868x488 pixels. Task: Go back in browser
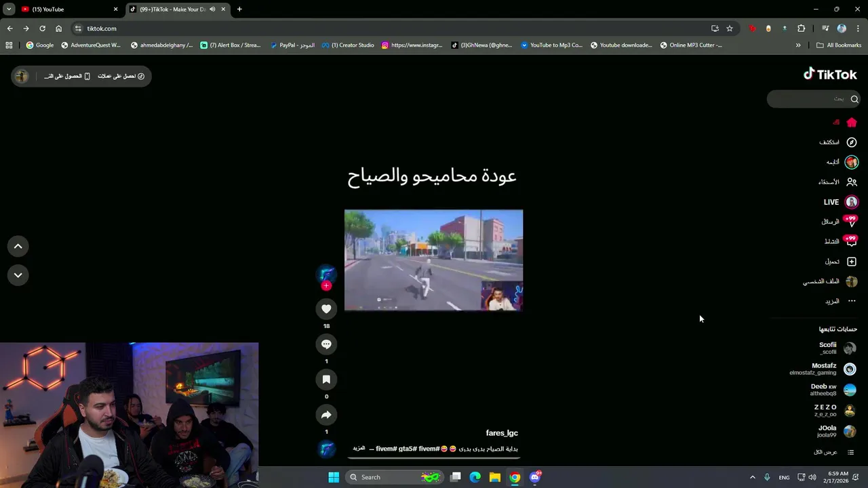click(x=9, y=28)
